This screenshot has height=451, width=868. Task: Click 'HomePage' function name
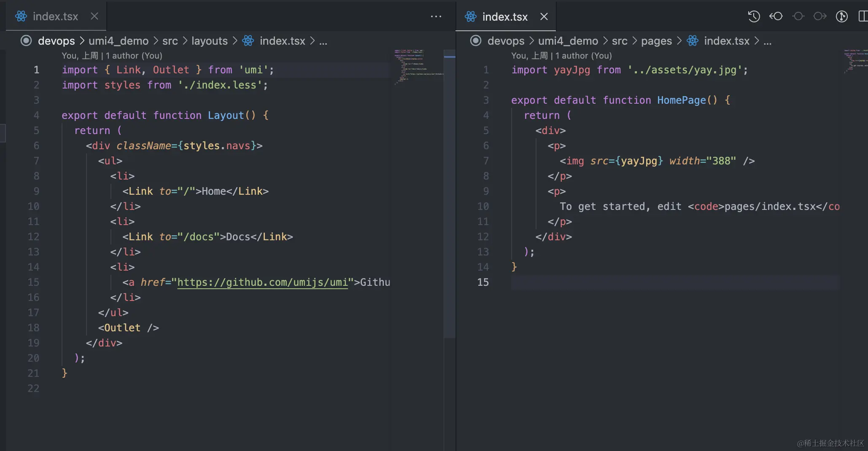pyautogui.click(x=682, y=100)
